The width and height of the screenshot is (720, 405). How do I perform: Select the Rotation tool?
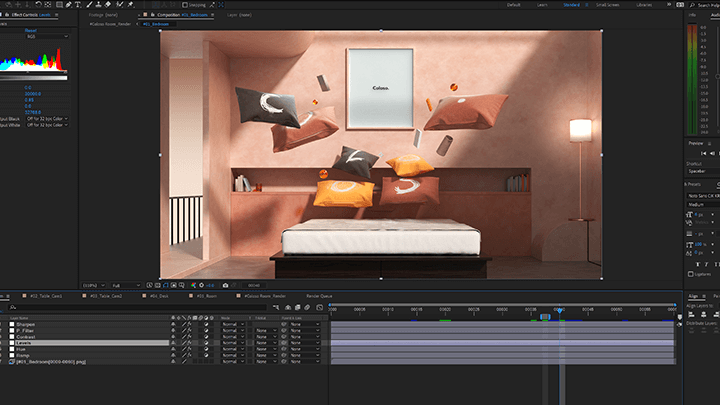39,5
